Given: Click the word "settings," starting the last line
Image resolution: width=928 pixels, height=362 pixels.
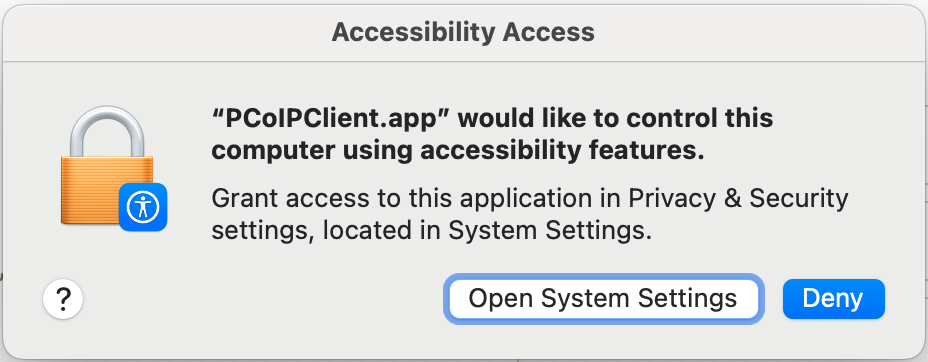Looking at the screenshot, I should [262, 232].
